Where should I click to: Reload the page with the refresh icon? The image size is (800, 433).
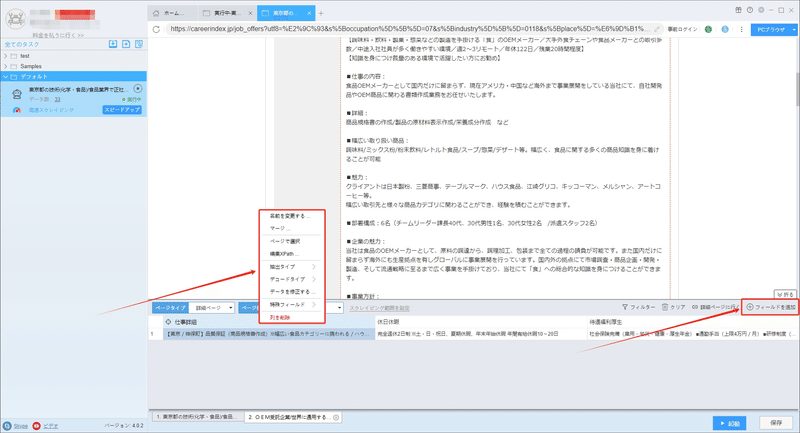tap(156, 29)
